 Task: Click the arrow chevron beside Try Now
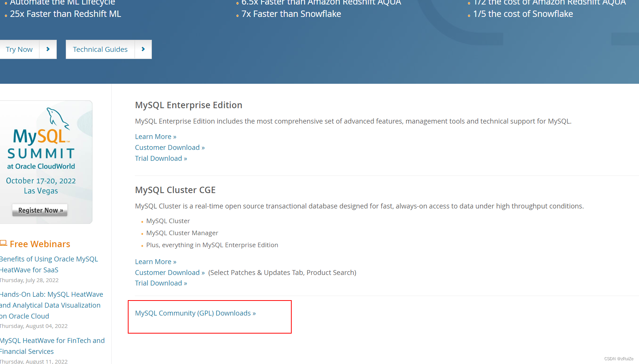point(48,49)
